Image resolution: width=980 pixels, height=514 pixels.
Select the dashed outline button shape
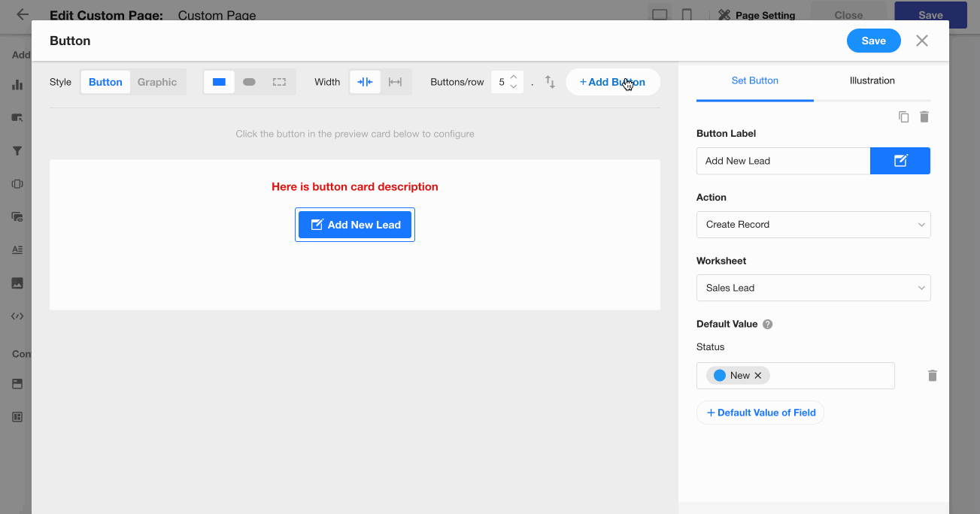(x=279, y=82)
